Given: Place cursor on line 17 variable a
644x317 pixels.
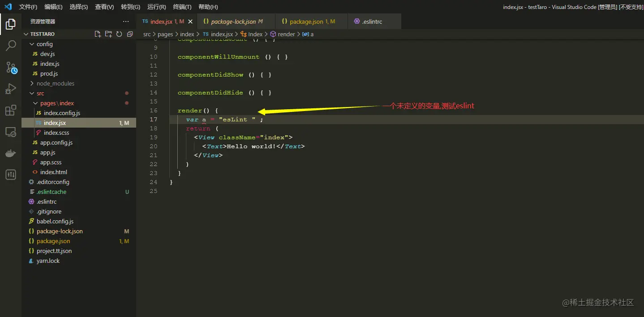Looking at the screenshot, I should tap(204, 120).
